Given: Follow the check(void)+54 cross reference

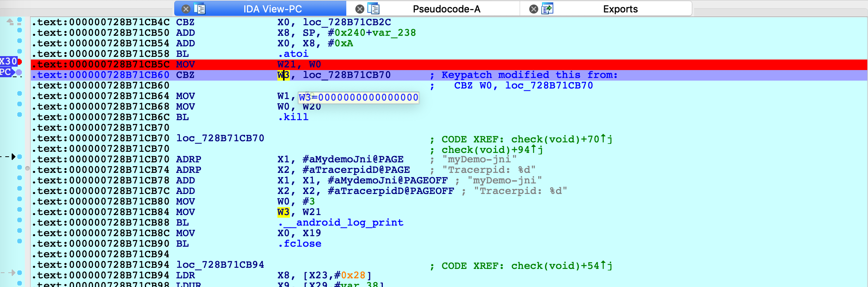Looking at the screenshot, I should [x=562, y=266].
